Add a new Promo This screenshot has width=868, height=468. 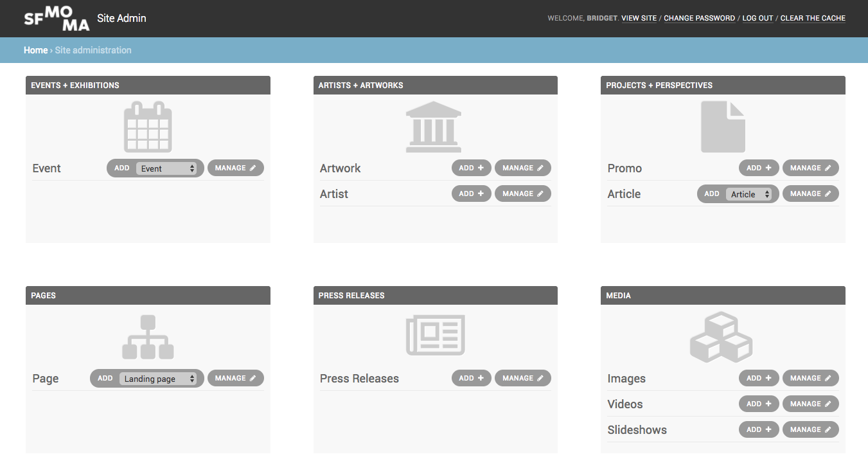point(759,168)
